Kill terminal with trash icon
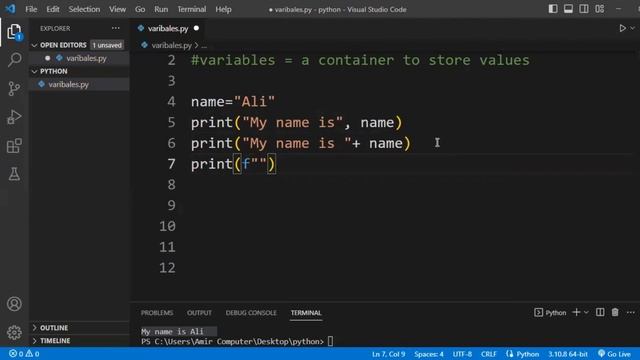This screenshot has height=360, width=640. pyautogui.click(x=615, y=312)
